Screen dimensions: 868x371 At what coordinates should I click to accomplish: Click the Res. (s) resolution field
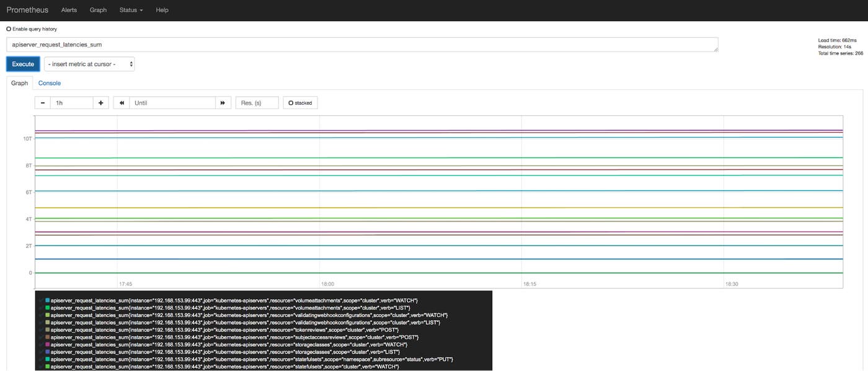(257, 102)
